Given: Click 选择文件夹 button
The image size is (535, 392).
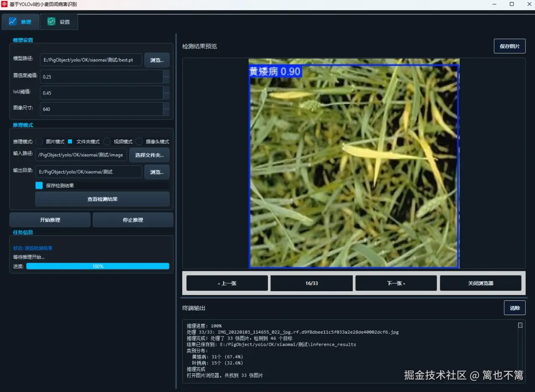Looking at the screenshot, I should 149,155.
